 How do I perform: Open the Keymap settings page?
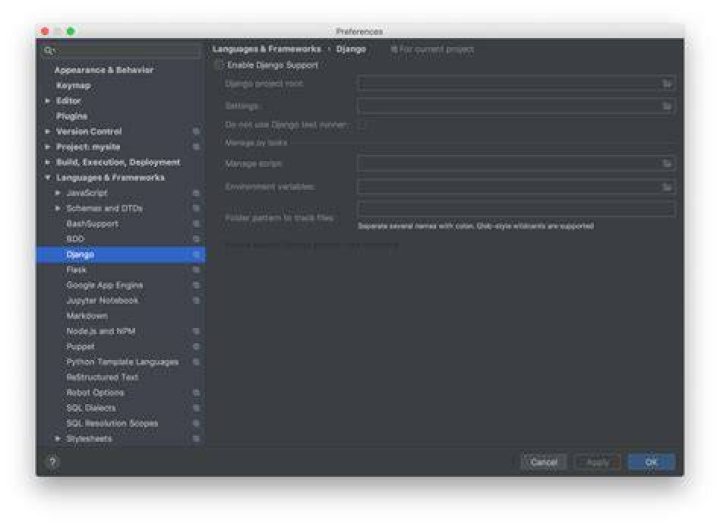pyautogui.click(x=73, y=85)
